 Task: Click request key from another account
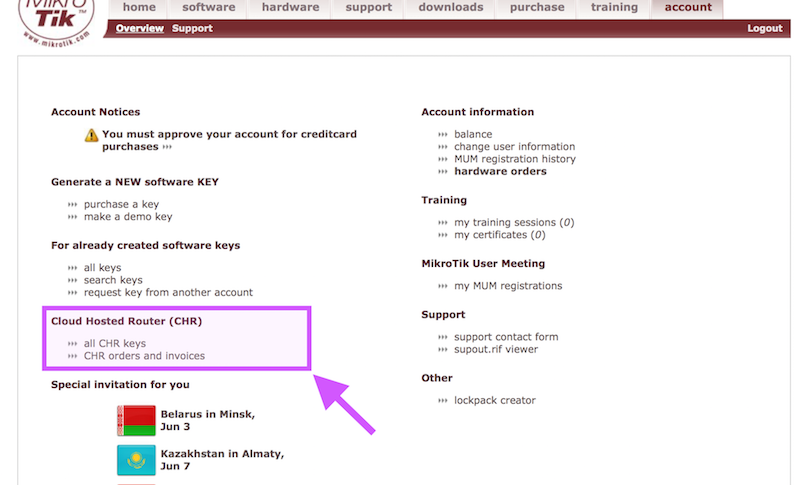[x=168, y=292]
